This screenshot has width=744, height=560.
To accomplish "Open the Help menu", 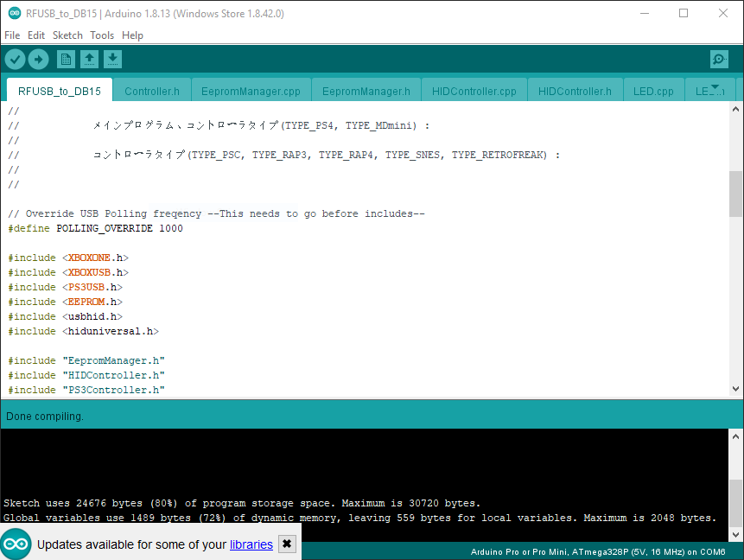I will coord(132,35).
